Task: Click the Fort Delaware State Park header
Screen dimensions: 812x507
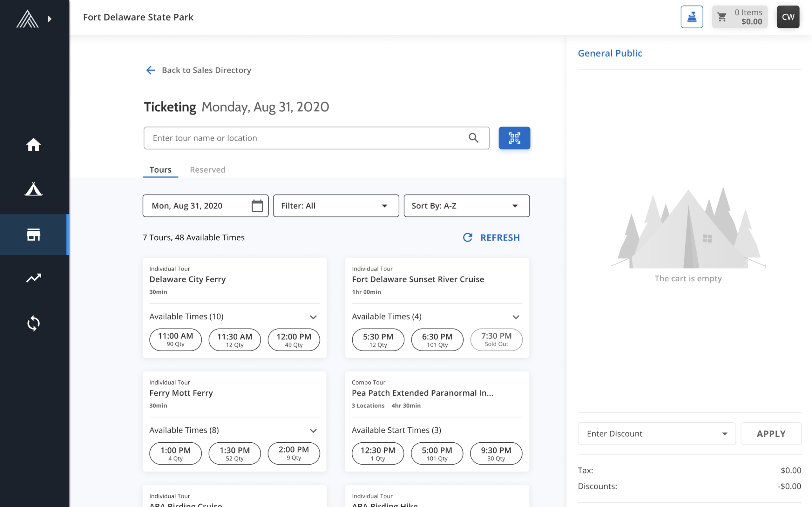Action: [138, 17]
